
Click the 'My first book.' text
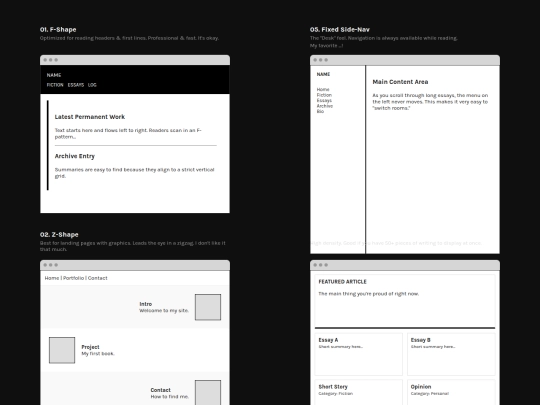[x=98, y=354]
